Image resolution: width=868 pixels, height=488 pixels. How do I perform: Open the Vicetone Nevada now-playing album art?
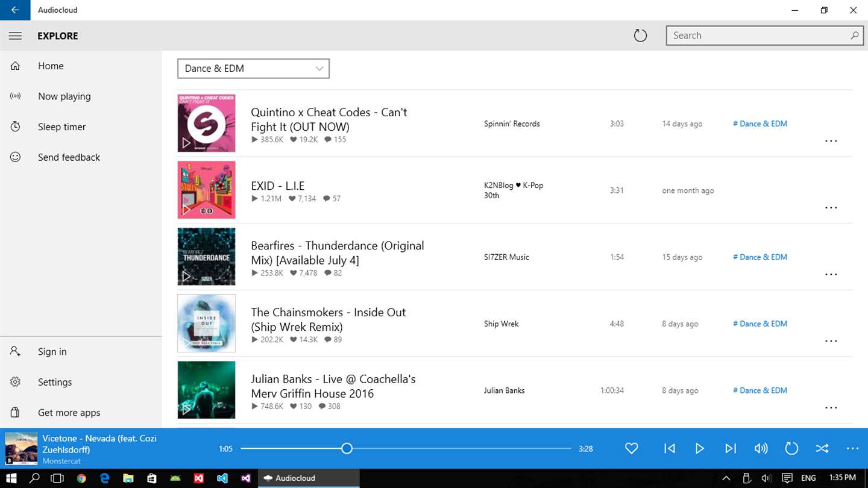point(21,448)
